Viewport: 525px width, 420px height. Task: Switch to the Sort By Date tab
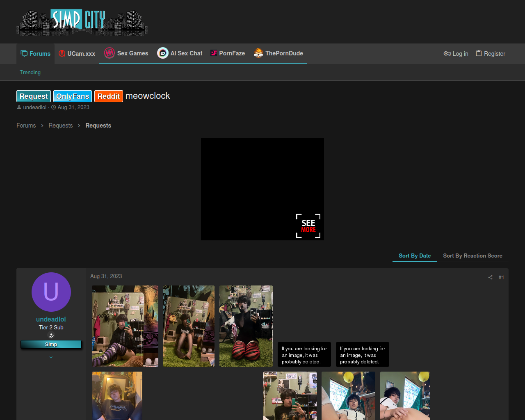coord(415,256)
